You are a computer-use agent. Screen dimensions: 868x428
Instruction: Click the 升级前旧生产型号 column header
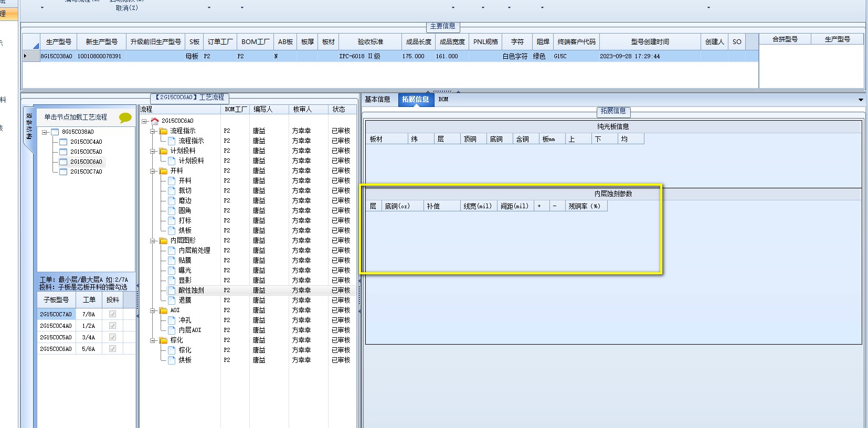pyautogui.click(x=156, y=41)
